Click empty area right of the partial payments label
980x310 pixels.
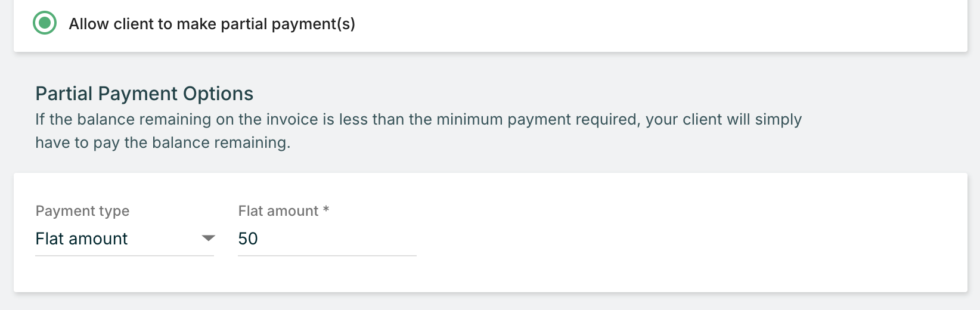pyautogui.click(x=656, y=24)
